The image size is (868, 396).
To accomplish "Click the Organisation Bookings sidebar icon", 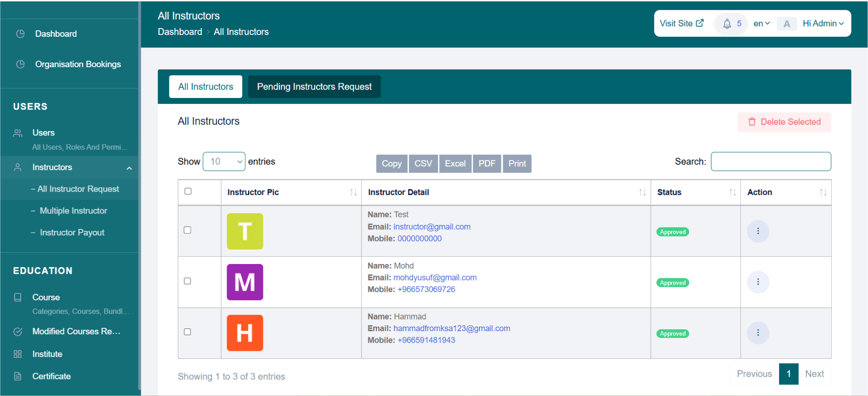I will [20, 64].
